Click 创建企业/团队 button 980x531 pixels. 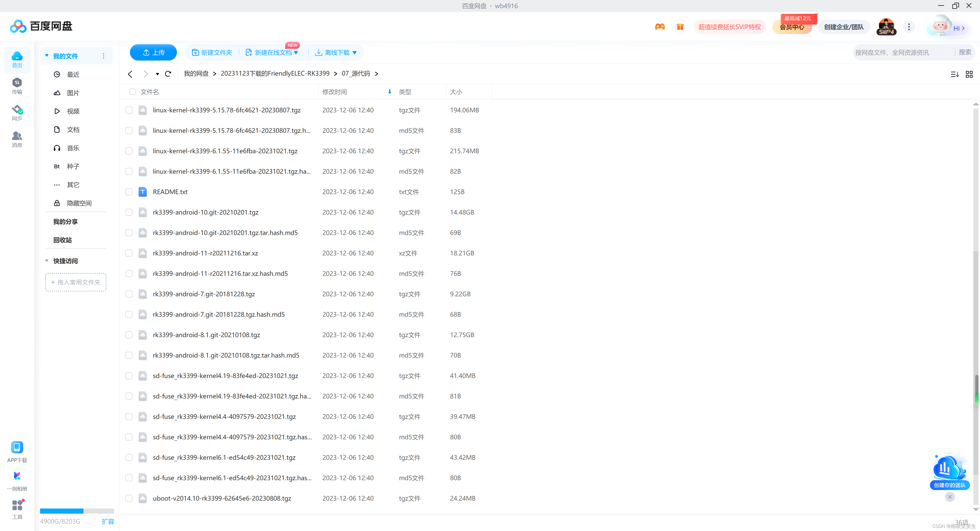point(843,27)
